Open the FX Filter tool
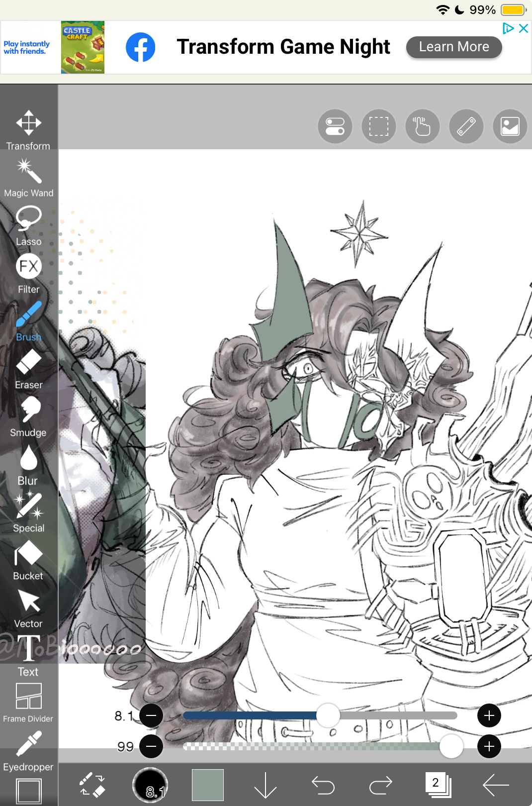This screenshot has width=532, height=806. click(28, 273)
